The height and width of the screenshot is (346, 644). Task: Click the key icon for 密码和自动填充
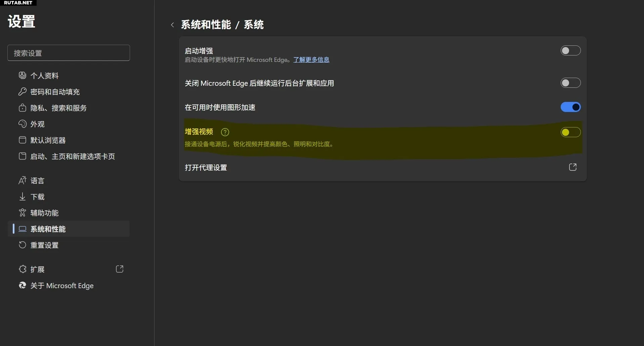22,91
